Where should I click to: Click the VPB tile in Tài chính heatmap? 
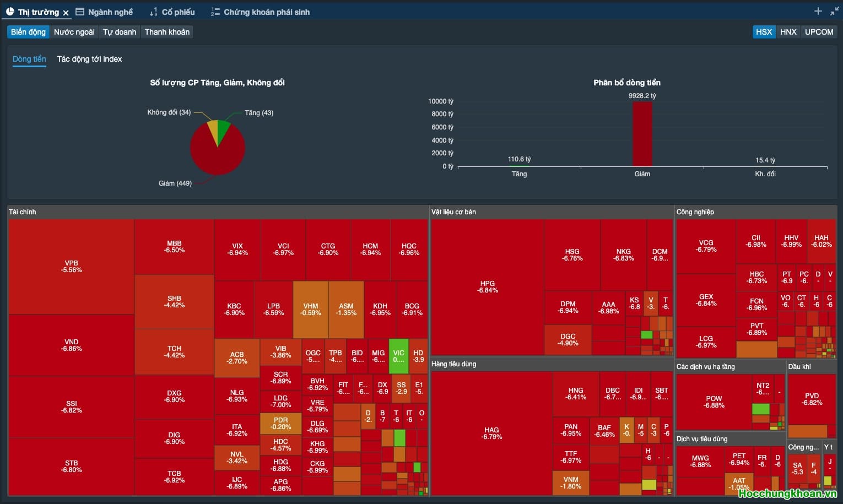pyautogui.click(x=72, y=267)
